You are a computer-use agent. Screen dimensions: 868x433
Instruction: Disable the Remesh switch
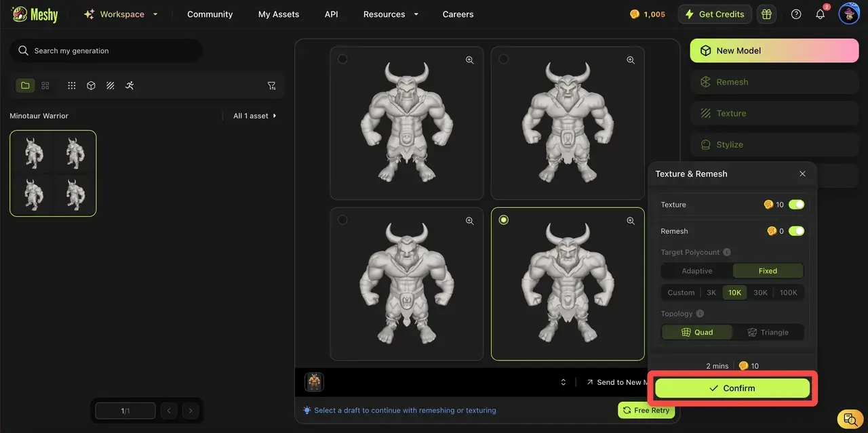pyautogui.click(x=796, y=231)
